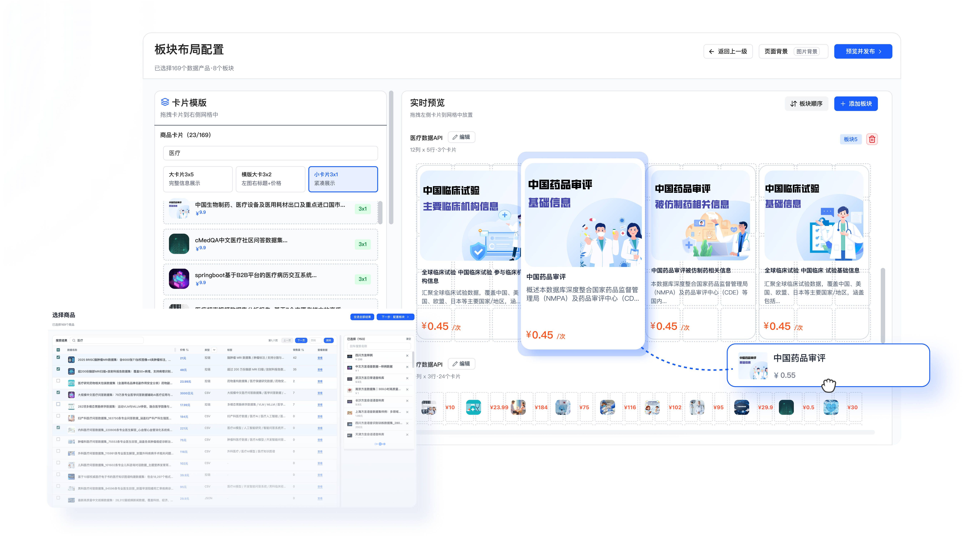Remove 四川方言样例 from the selected list
Viewport: 980px width, 550px height.
[x=407, y=356]
